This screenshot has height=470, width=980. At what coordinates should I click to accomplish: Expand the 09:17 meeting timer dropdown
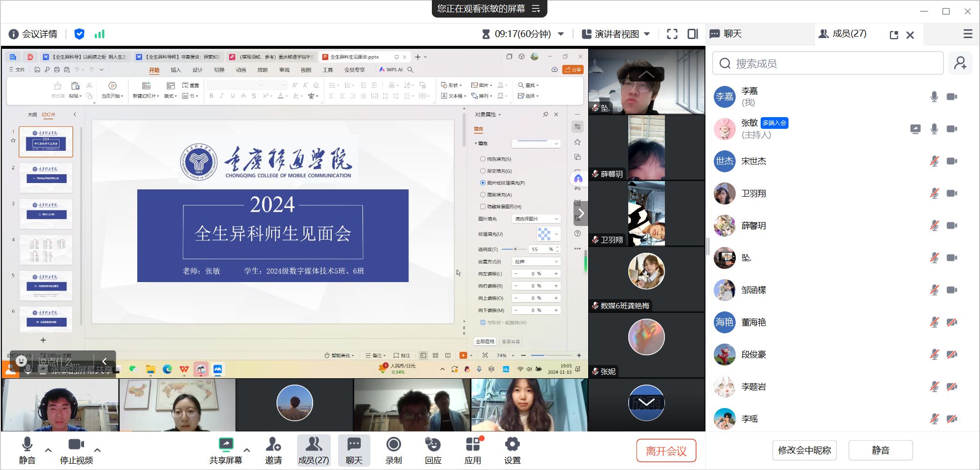(x=561, y=34)
